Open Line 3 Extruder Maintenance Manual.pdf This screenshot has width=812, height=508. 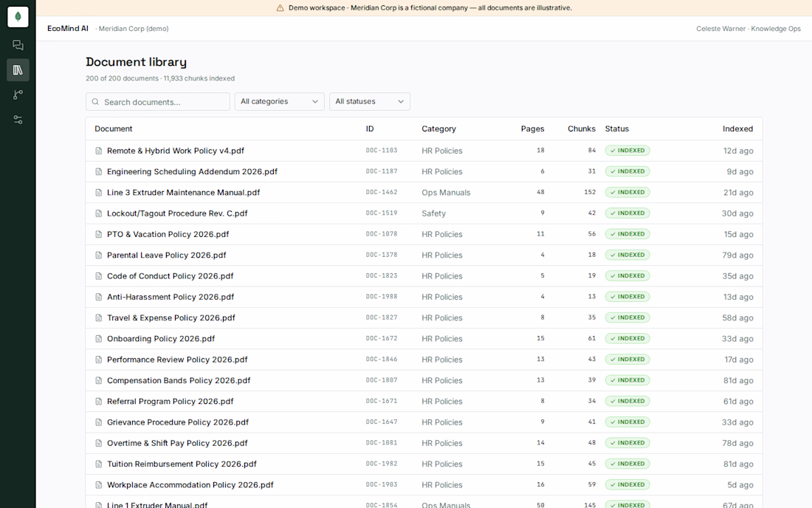(183, 193)
